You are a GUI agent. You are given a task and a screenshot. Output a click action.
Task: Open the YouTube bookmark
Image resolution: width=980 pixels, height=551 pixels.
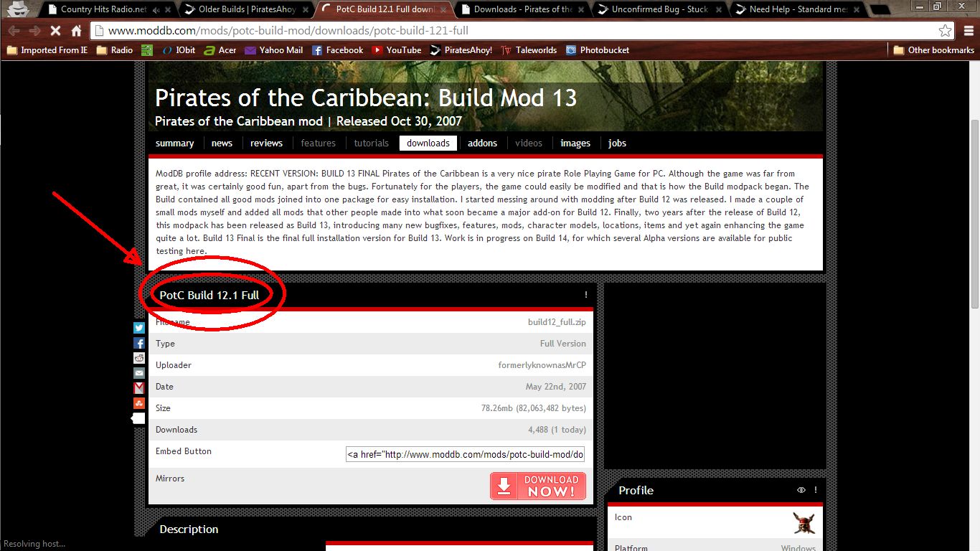pyautogui.click(x=397, y=50)
